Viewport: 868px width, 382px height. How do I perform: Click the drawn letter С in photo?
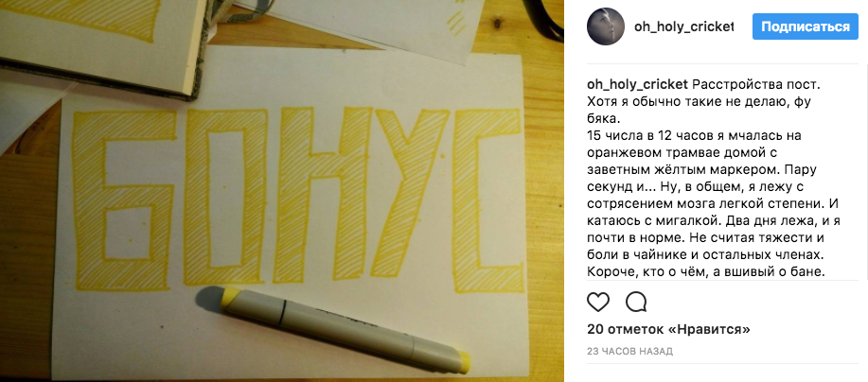[x=487, y=200]
